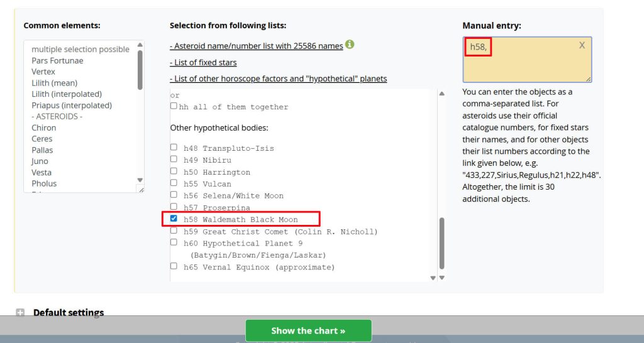Enable h55 Vulcan checkbox
Image resolution: width=644 pixels, height=343 pixels.
[x=174, y=183]
